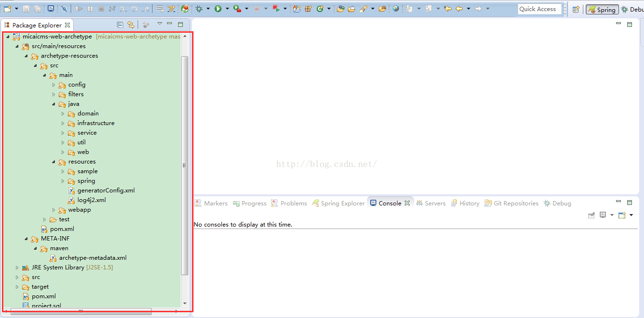Click the Suspend debug icon
This screenshot has height=318, width=644.
(90, 9)
